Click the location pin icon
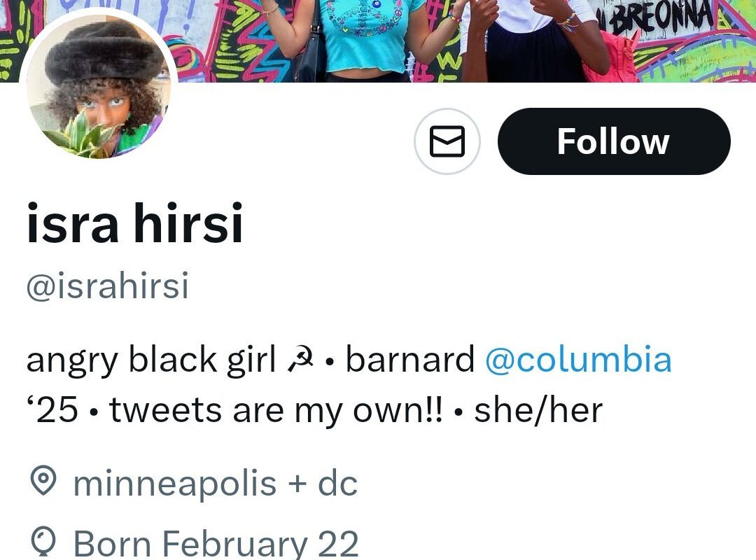The height and width of the screenshot is (560, 756). click(x=43, y=480)
